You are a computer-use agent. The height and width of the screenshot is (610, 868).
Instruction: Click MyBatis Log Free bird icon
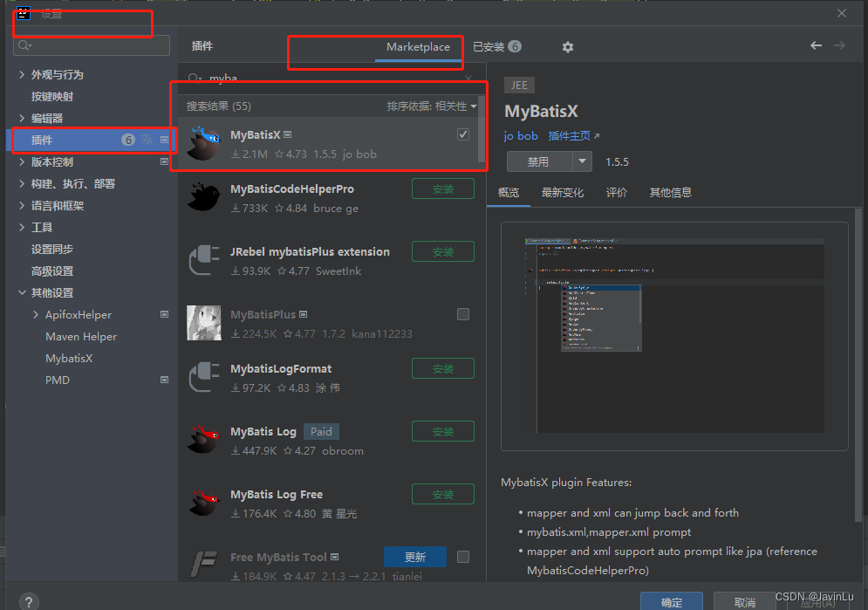(x=204, y=502)
